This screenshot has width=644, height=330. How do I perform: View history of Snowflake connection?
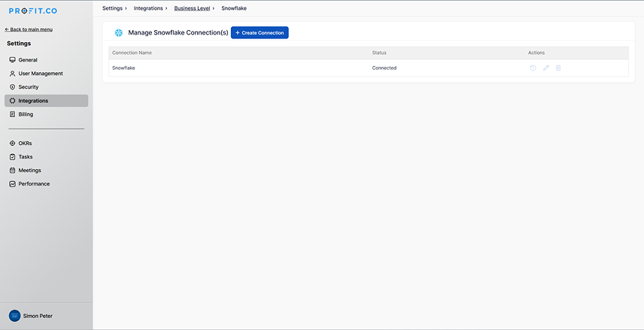point(533,68)
